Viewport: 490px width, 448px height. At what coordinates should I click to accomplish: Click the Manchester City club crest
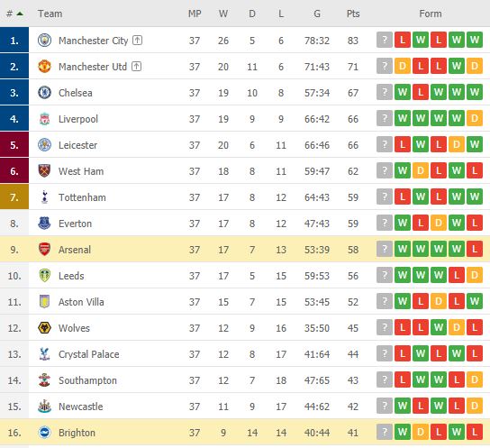[44, 41]
